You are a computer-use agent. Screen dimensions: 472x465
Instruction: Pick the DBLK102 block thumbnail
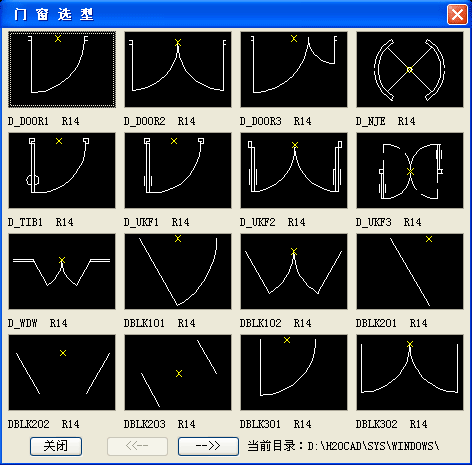(x=294, y=271)
